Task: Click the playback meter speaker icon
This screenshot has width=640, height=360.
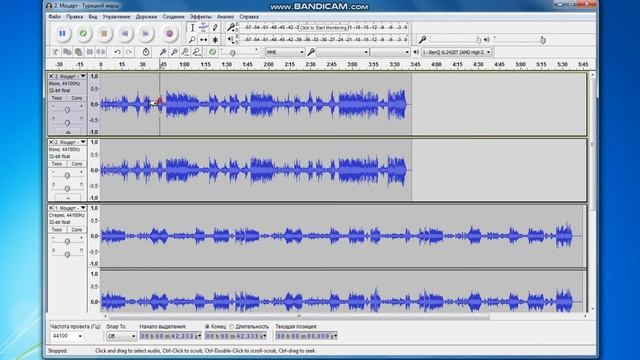Action: pyautogui.click(x=231, y=39)
